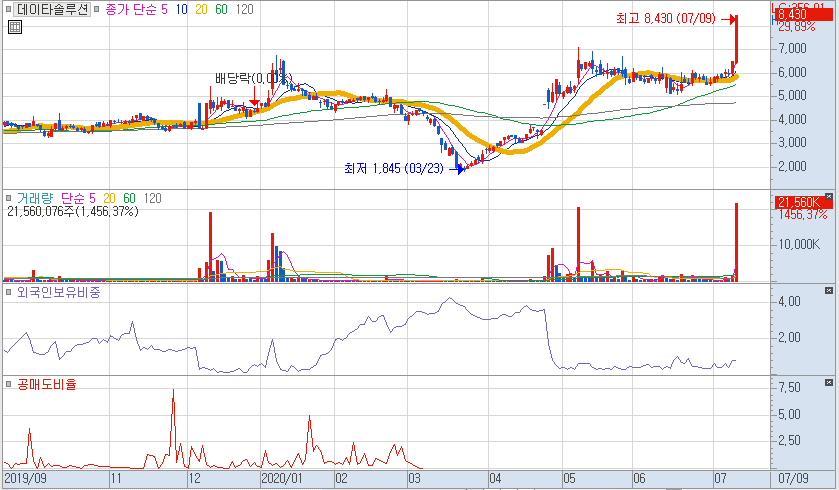Select volume panel 120-day average legend

pos(152,198)
